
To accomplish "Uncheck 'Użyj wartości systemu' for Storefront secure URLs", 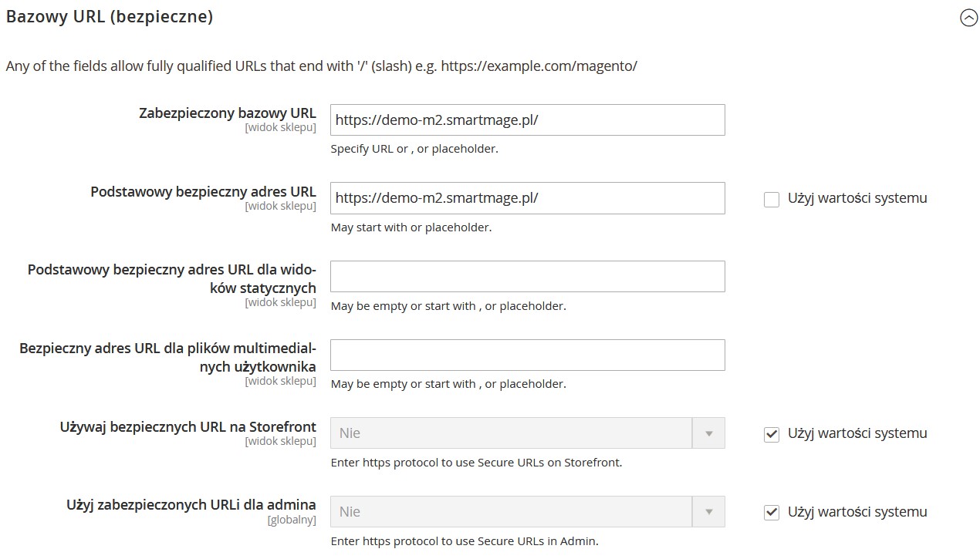I will coord(772,435).
